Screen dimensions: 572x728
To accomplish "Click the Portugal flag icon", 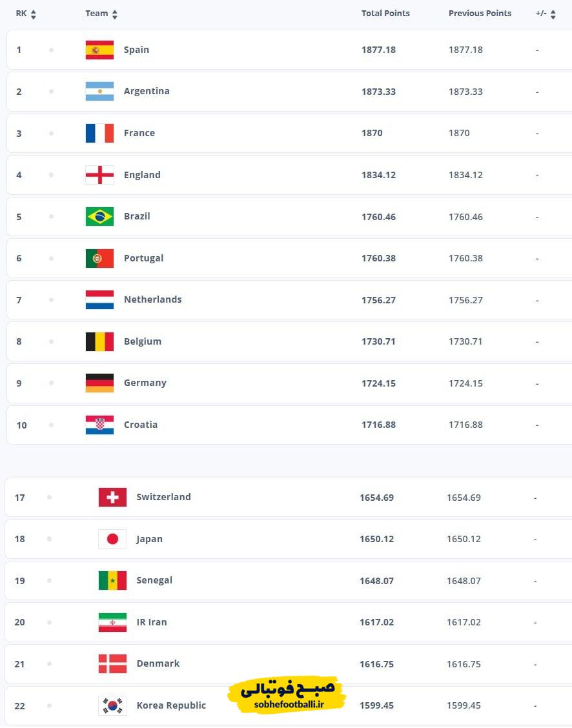I will click(99, 258).
